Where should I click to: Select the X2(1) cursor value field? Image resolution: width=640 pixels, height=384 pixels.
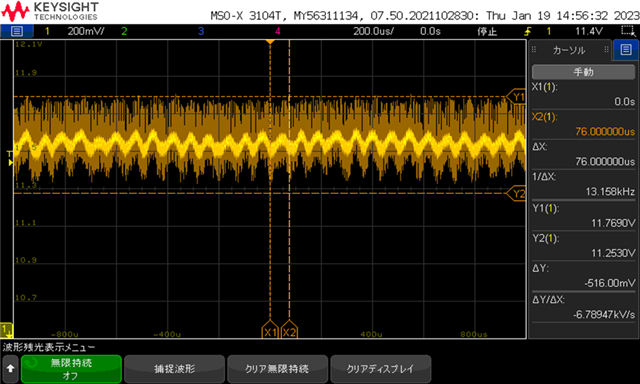[583, 124]
